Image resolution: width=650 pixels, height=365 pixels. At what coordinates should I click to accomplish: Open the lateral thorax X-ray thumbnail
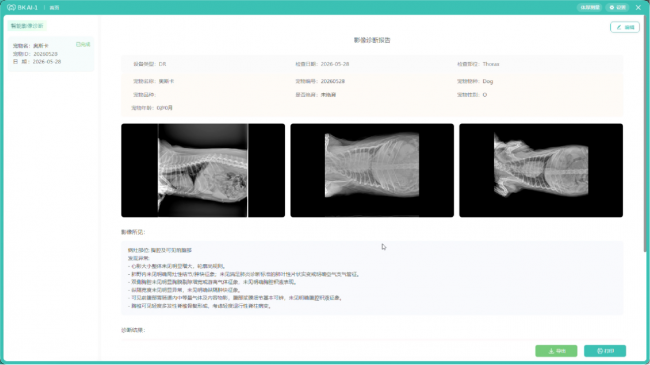[203, 170]
